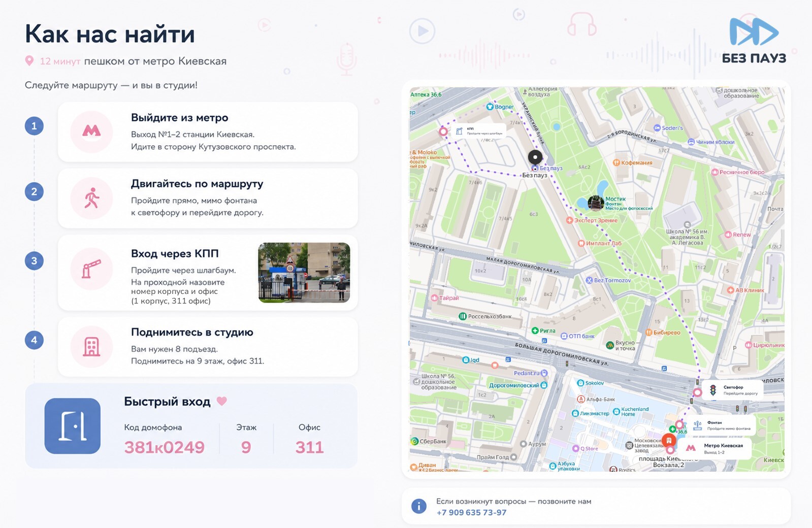Click the walking person icon in Двигайтесь по маршруту
The width and height of the screenshot is (812, 528).
[x=91, y=198]
